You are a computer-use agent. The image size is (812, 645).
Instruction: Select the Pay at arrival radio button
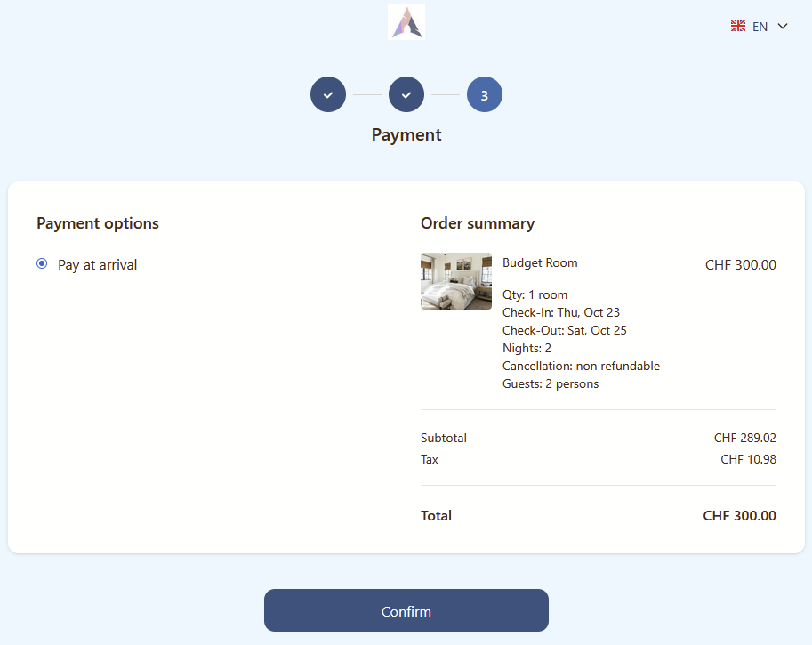tap(42, 264)
